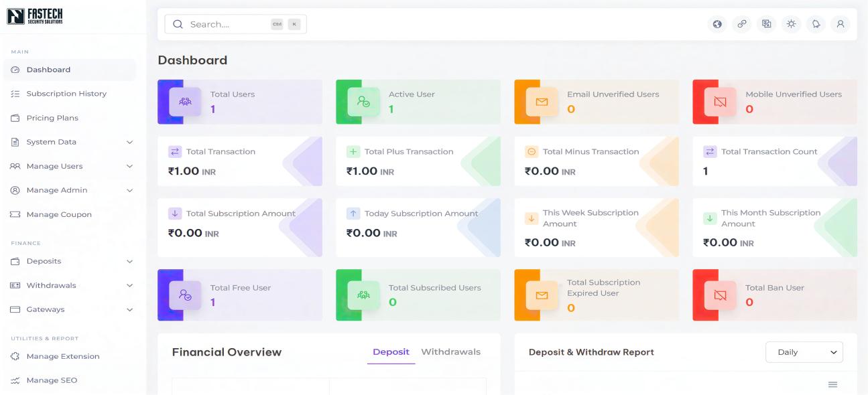The height and width of the screenshot is (395, 868).
Task: Open Manage Coupon in sidebar
Action: (x=59, y=214)
